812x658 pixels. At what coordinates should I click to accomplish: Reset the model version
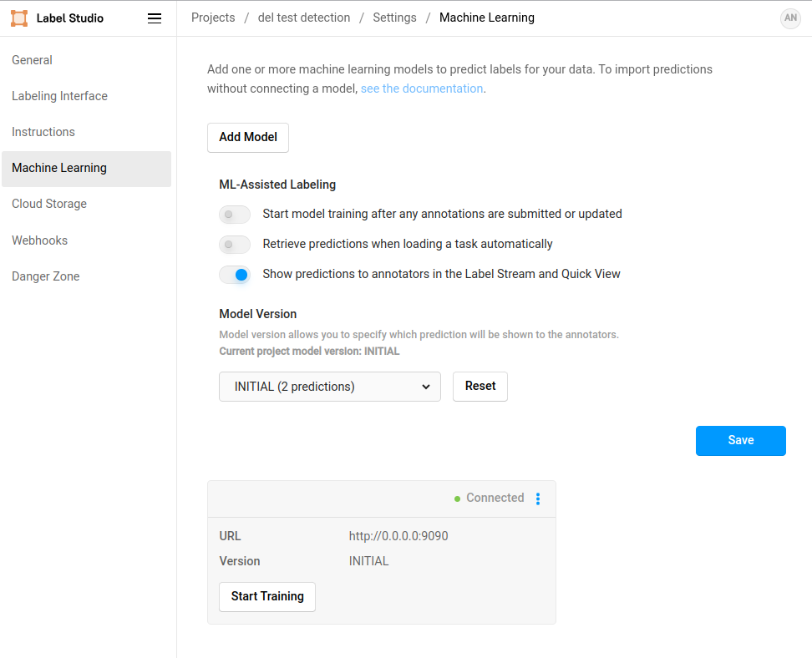click(x=480, y=387)
